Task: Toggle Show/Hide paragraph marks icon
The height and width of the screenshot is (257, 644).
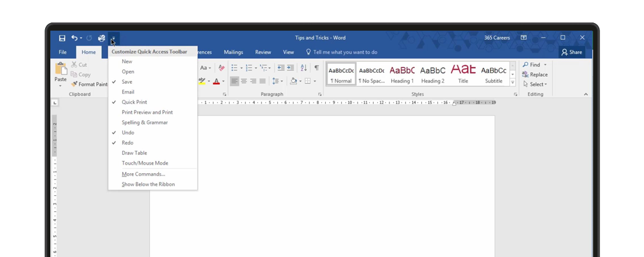Action: pyautogui.click(x=317, y=68)
